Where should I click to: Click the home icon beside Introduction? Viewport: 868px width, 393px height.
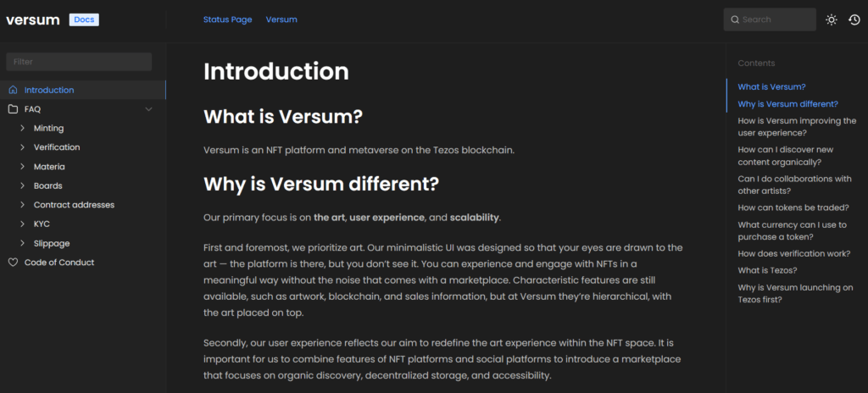pyautogui.click(x=13, y=90)
